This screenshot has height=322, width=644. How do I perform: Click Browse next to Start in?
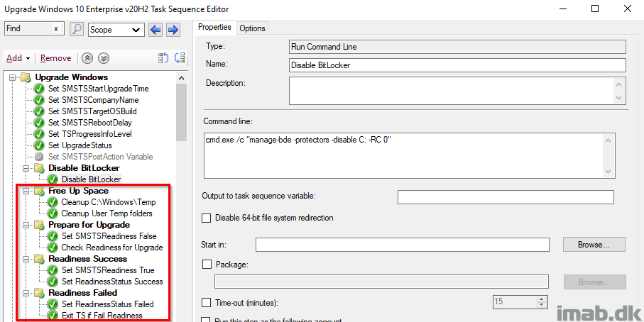(594, 245)
